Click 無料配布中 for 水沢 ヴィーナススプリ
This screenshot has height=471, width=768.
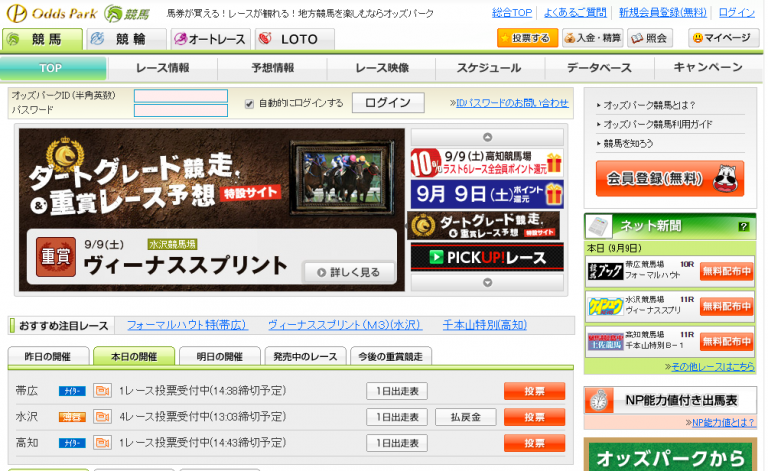pos(726,306)
